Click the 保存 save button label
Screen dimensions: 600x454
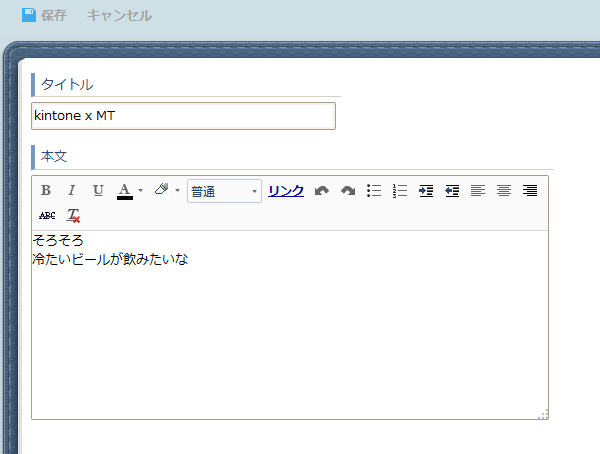pos(54,15)
